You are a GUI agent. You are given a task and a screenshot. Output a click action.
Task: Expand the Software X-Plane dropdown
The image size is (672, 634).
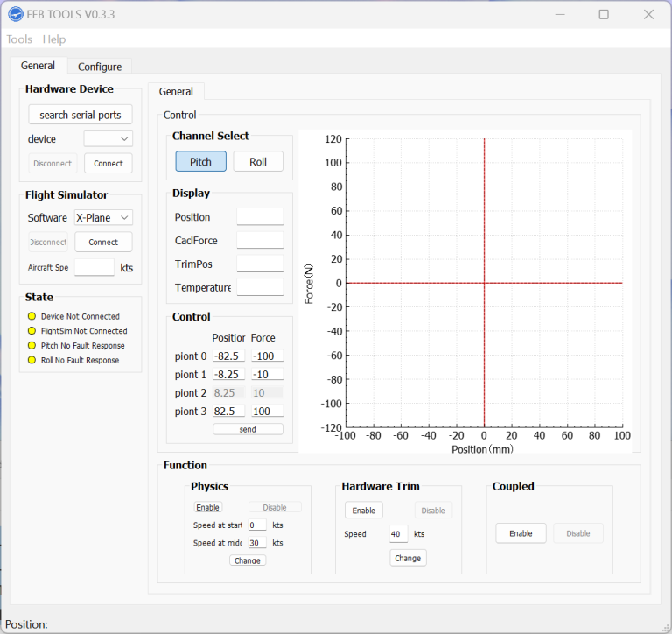click(103, 218)
